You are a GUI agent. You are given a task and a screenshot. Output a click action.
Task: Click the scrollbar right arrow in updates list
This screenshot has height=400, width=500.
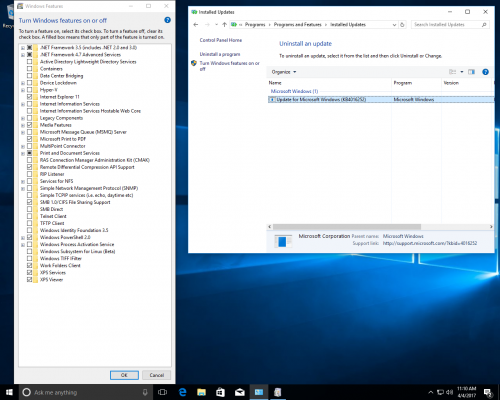tap(491, 227)
